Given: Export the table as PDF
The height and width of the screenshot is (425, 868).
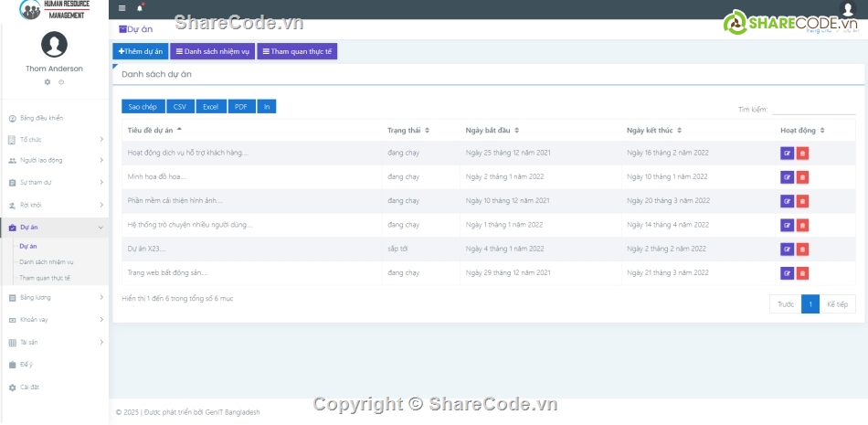Looking at the screenshot, I should pos(241,106).
